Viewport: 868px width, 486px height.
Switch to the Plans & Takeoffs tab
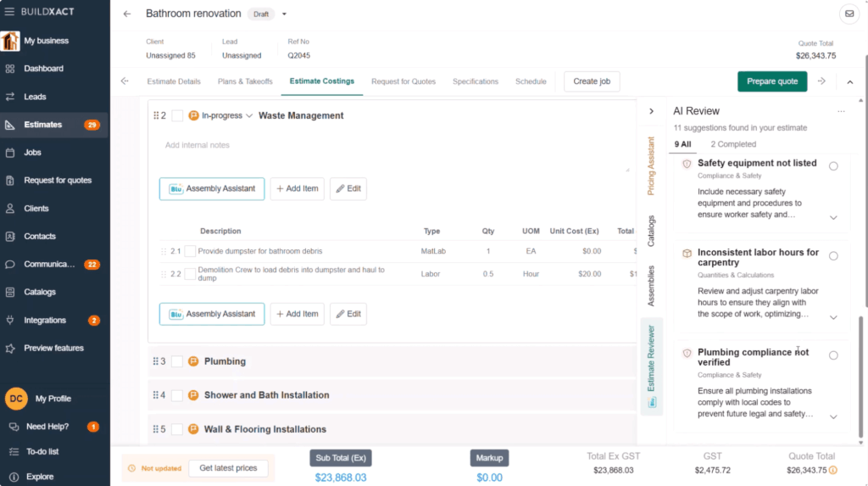pyautogui.click(x=245, y=81)
